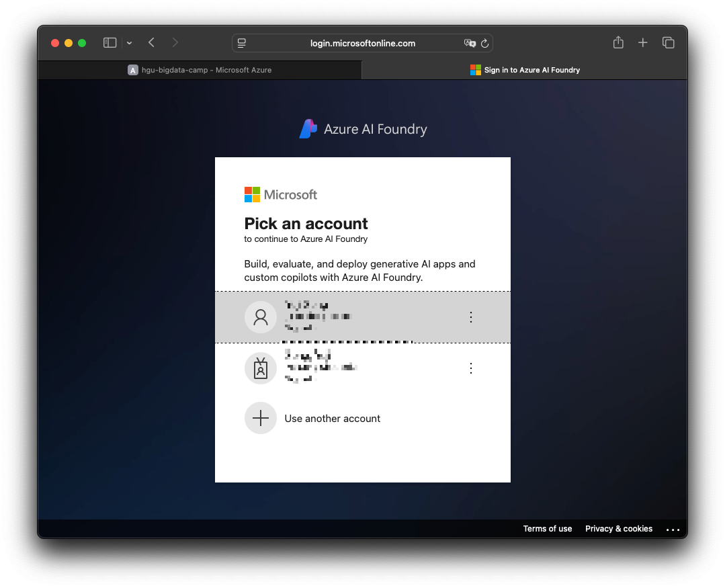Choose the first account with person avatar
725x588 pixels.
point(363,317)
